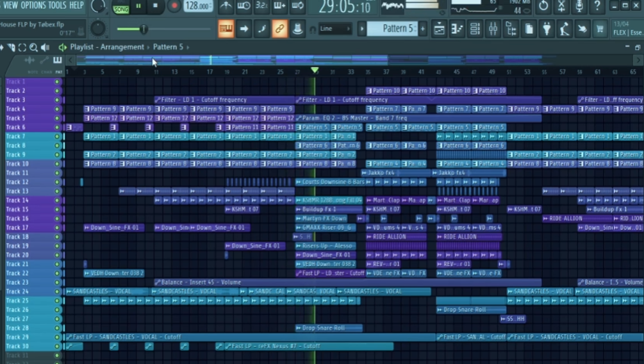The image size is (644, 364).
Task: Toggle note/clip grouping curve icon
Action: click(261, 29)
